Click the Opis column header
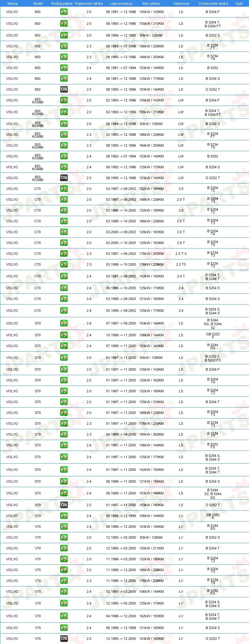This screenshot has width=249, height=644. click(239, 3)
